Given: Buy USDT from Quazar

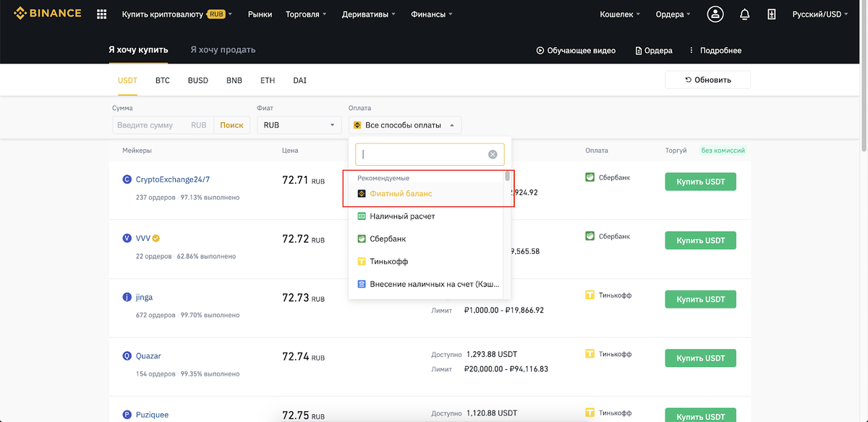Looking at the screenshot, I should 700,358.
